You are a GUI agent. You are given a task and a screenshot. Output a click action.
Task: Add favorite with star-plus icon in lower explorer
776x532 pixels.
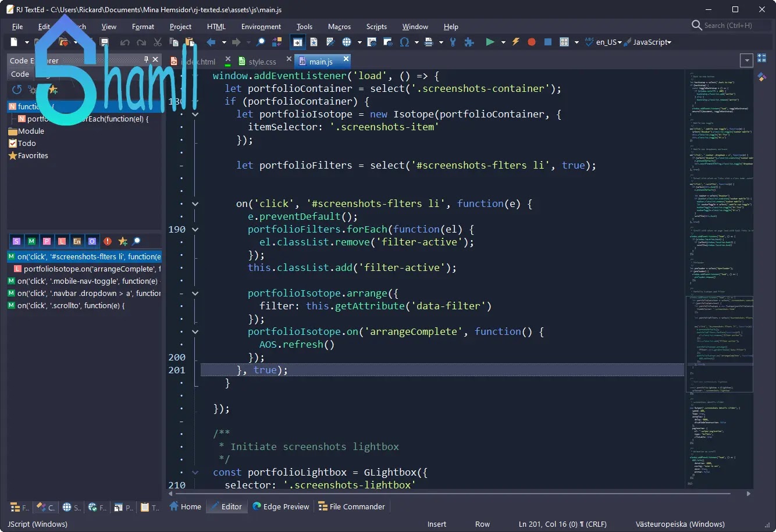tap(122, 241)
